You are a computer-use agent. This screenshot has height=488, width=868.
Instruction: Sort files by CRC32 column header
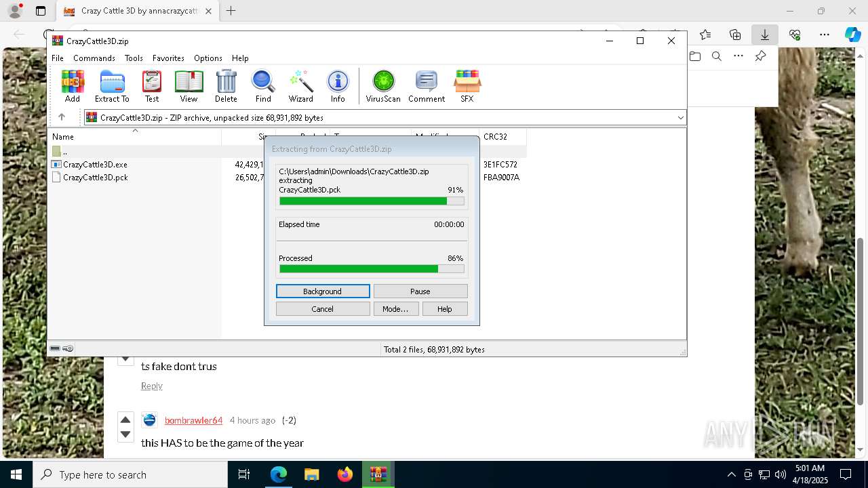(502, 136)
